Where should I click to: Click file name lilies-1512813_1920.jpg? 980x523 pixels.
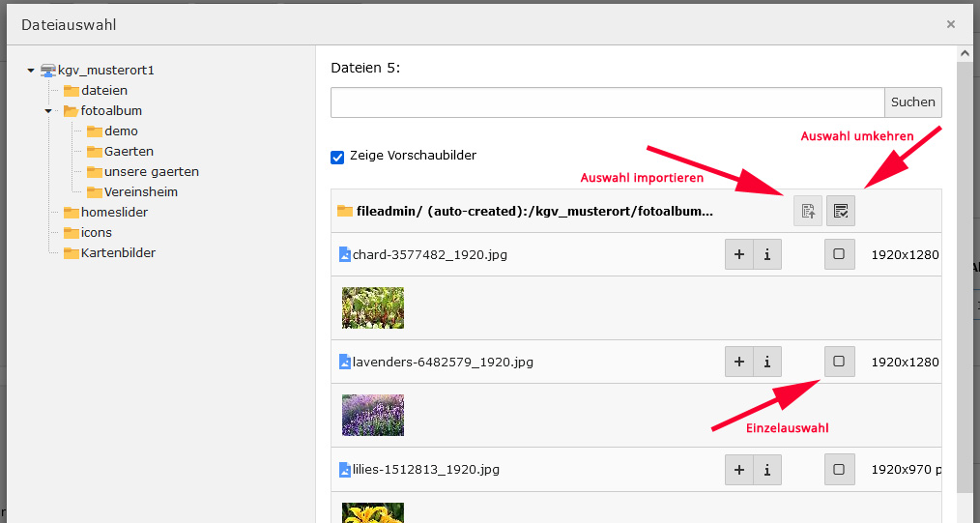click(x=426, y=470)
